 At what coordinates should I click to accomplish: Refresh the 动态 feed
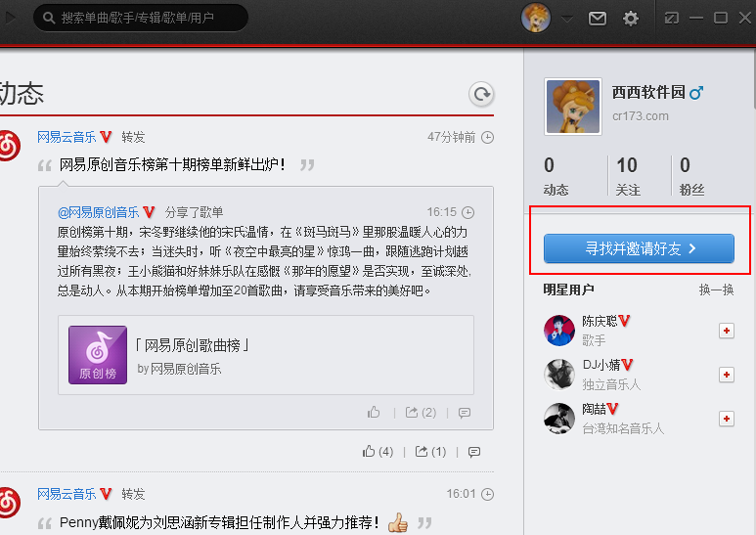click(481, 94)
